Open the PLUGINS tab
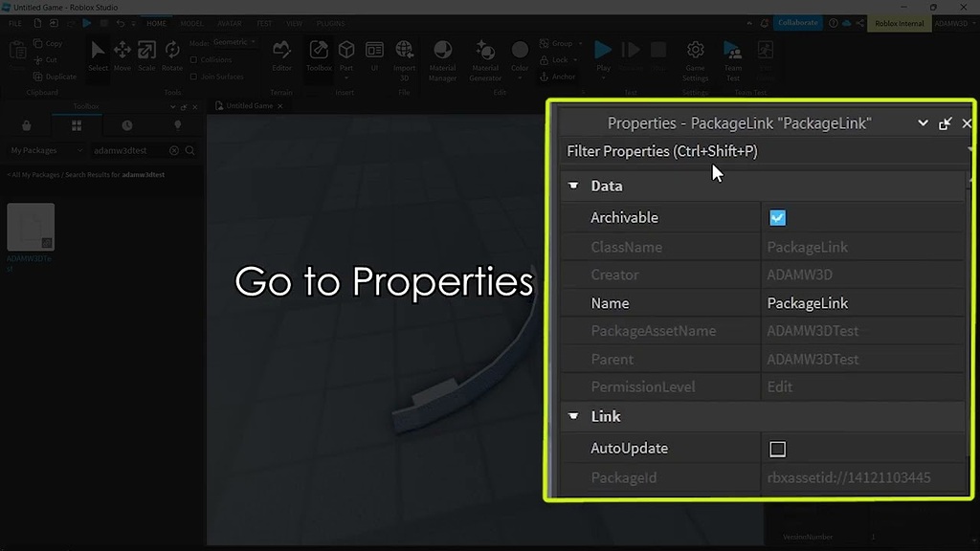980x551 pixels. pos(329,23)
